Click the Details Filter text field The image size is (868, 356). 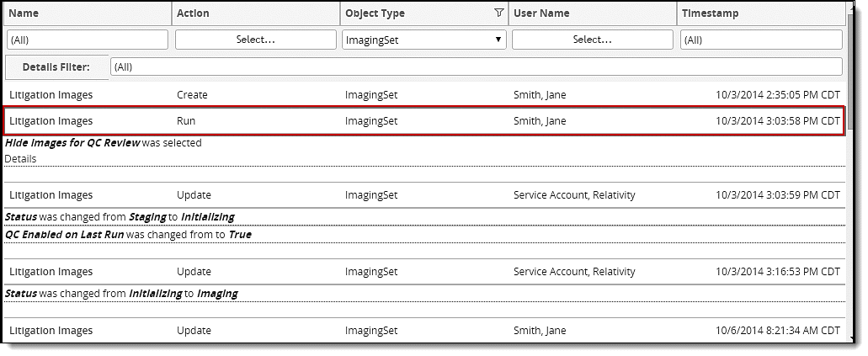476,66
